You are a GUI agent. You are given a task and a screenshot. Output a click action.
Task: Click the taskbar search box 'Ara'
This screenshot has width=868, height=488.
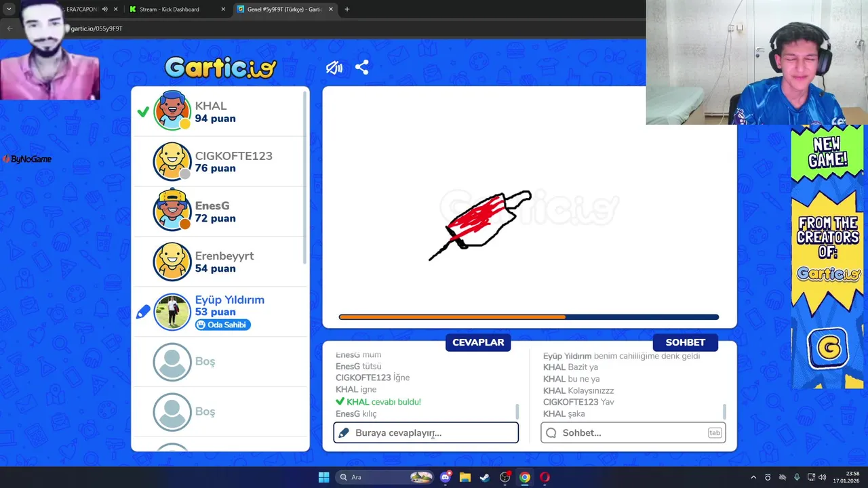(385, 477)
